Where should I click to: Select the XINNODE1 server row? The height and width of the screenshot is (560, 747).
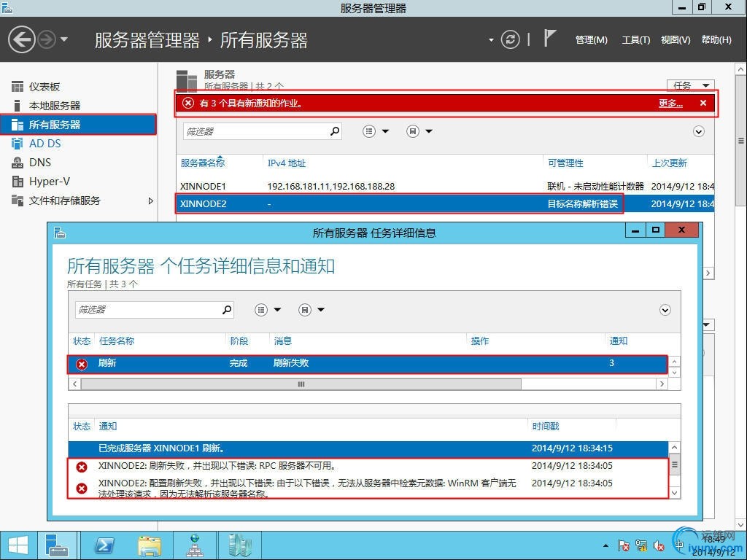(445, 186)
